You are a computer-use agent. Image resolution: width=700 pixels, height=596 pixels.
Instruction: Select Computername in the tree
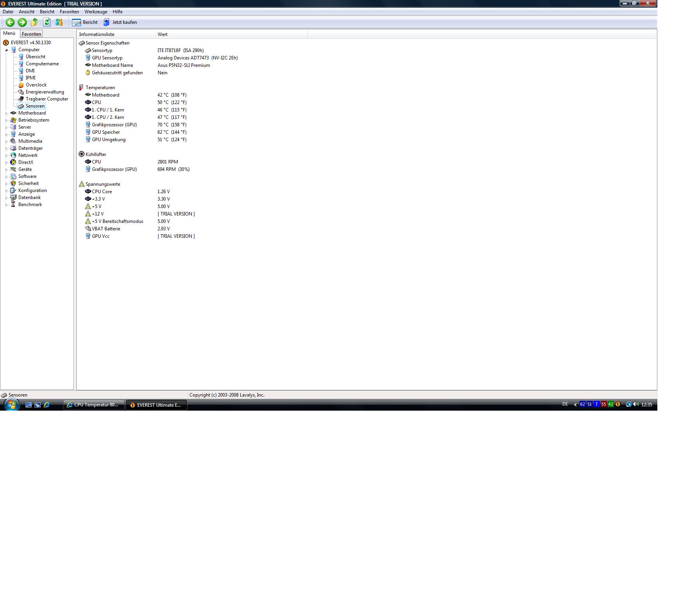42,64
